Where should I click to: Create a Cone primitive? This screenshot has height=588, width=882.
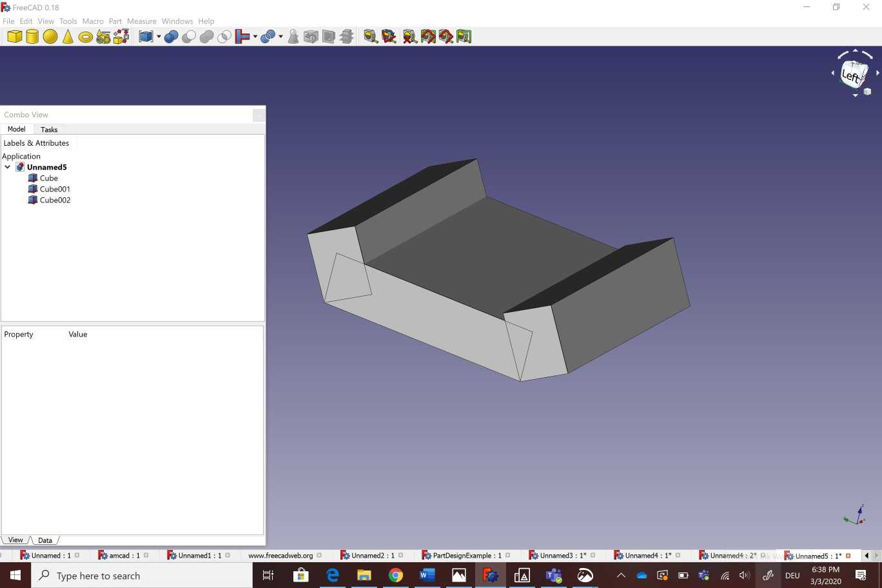coord(68,37)
